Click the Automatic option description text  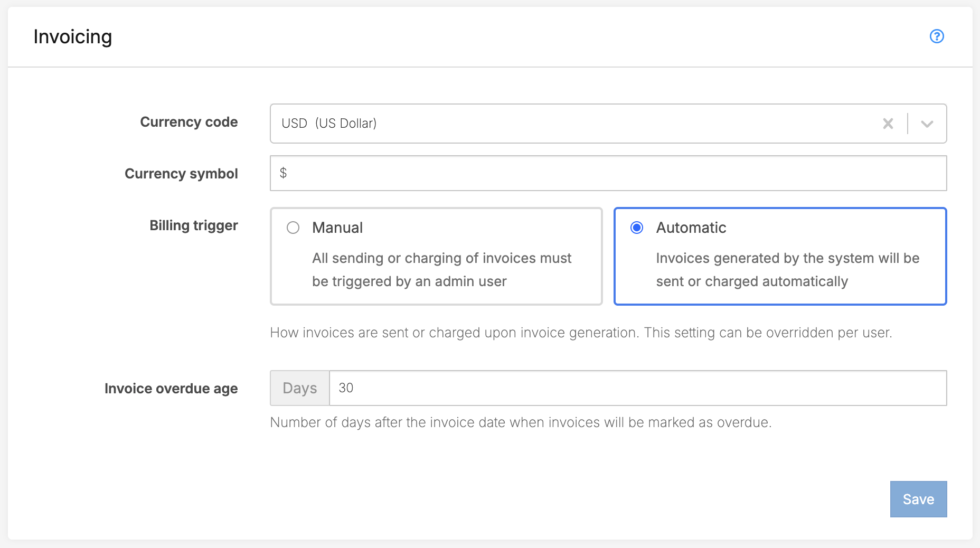tap(787, 270)
